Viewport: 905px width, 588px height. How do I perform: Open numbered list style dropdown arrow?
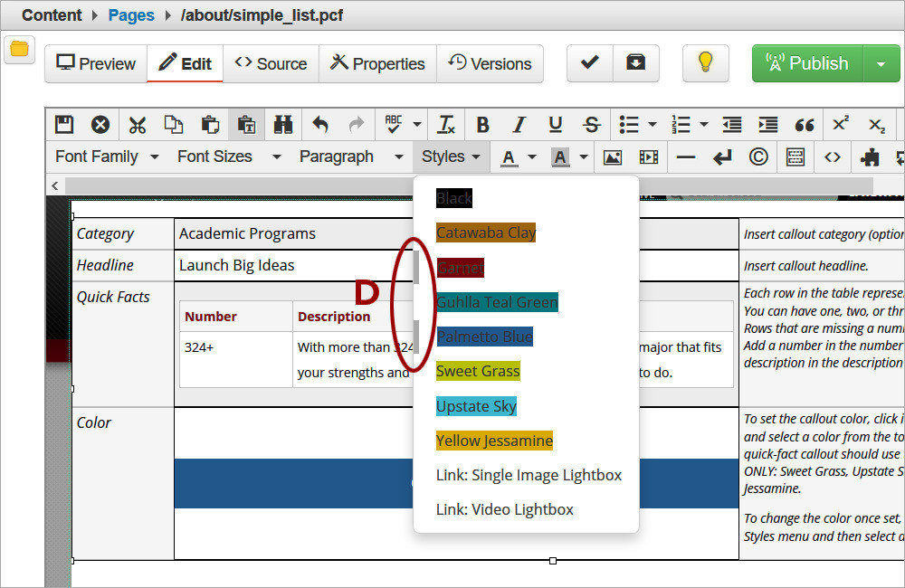[703, 125]
